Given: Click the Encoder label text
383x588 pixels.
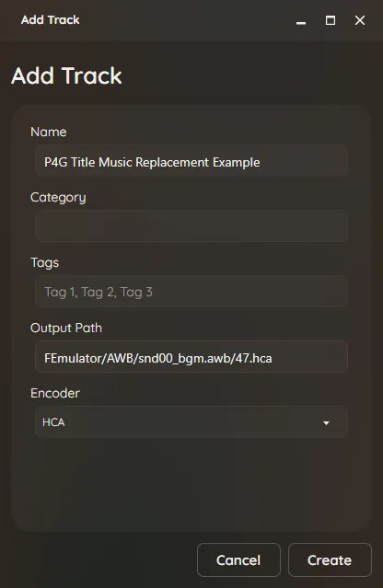Looking at the screenshot, I should click(55, 393).
